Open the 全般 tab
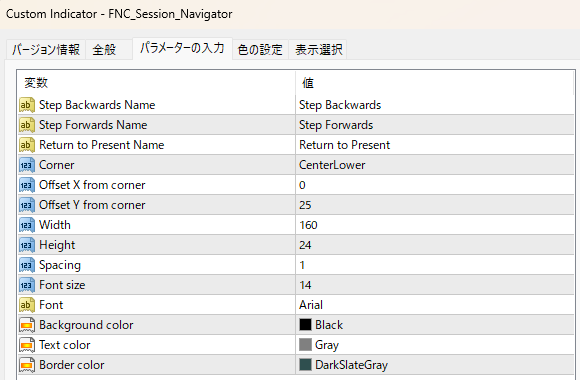 click(104, 50)
